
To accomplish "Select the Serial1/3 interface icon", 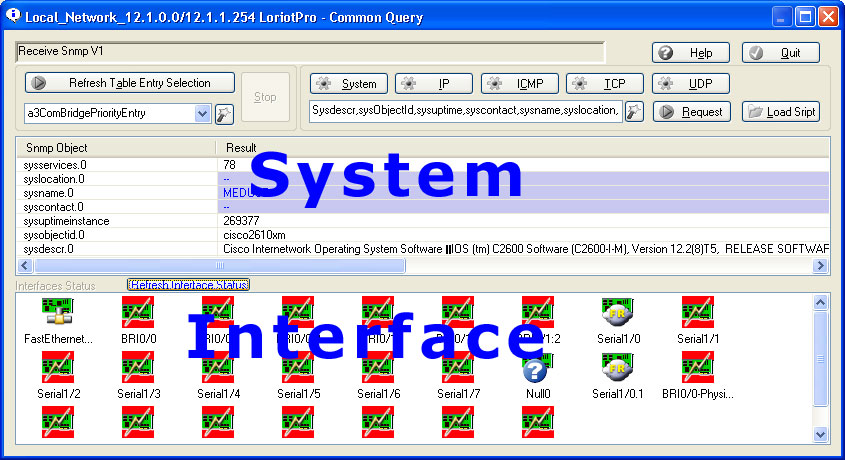I will coord(138,367).
